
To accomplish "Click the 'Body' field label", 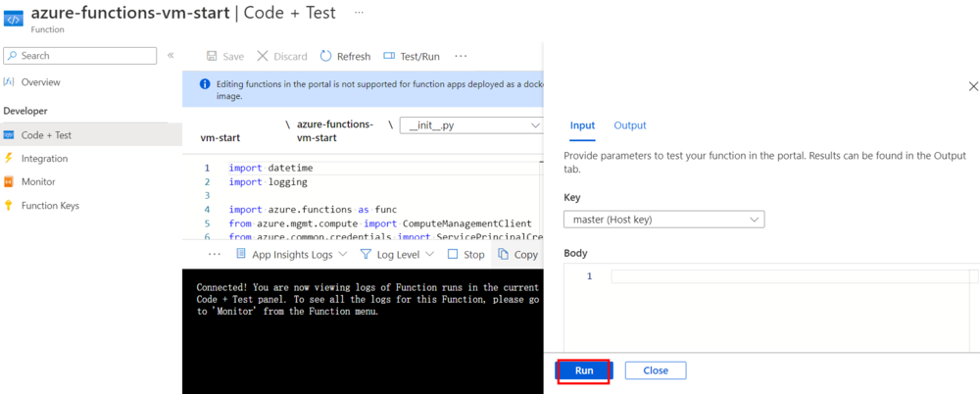I will tap(575, 253).
